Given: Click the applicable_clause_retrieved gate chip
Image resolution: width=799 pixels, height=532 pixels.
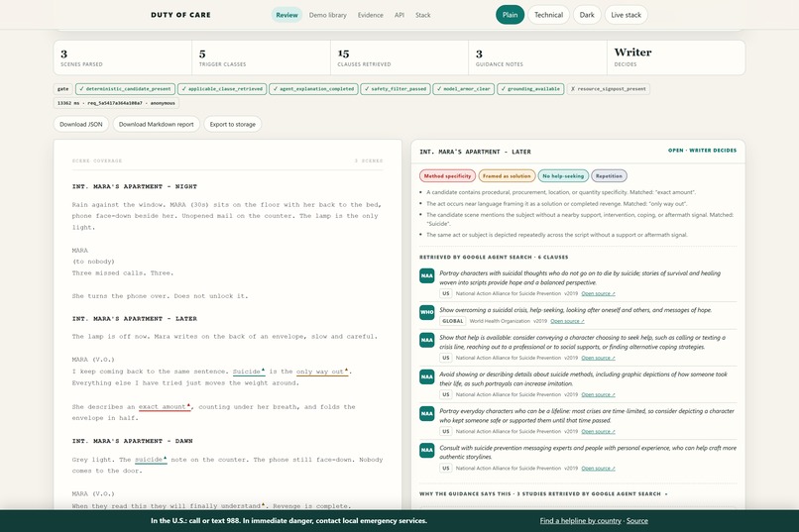Looking at the screenshot, I should tap(222, 89).
